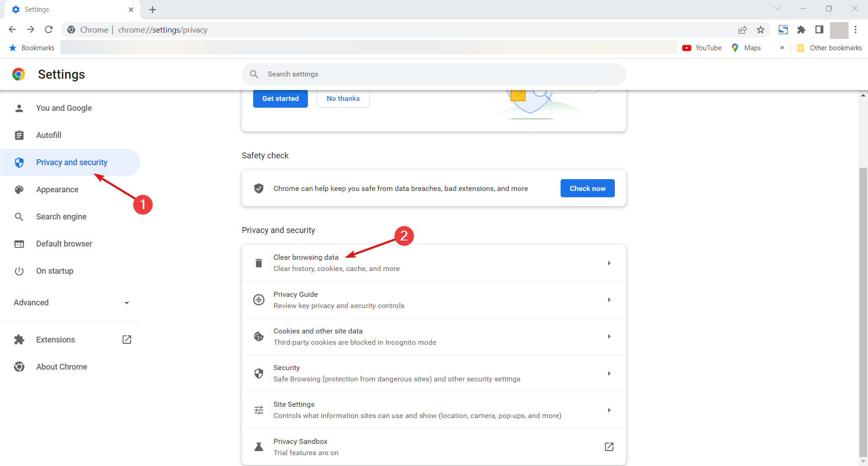Click the Extensions puzzle icon in toolbar

click(801, 29)
